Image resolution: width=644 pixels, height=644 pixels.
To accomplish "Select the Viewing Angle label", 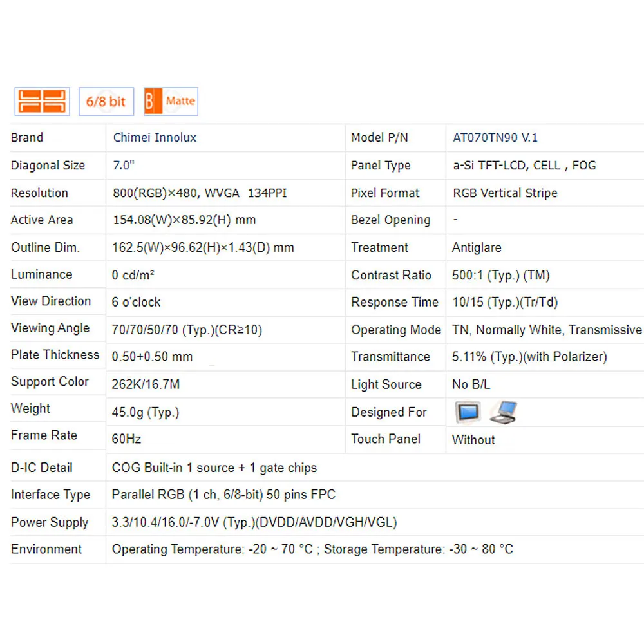I will pos(50,328).
